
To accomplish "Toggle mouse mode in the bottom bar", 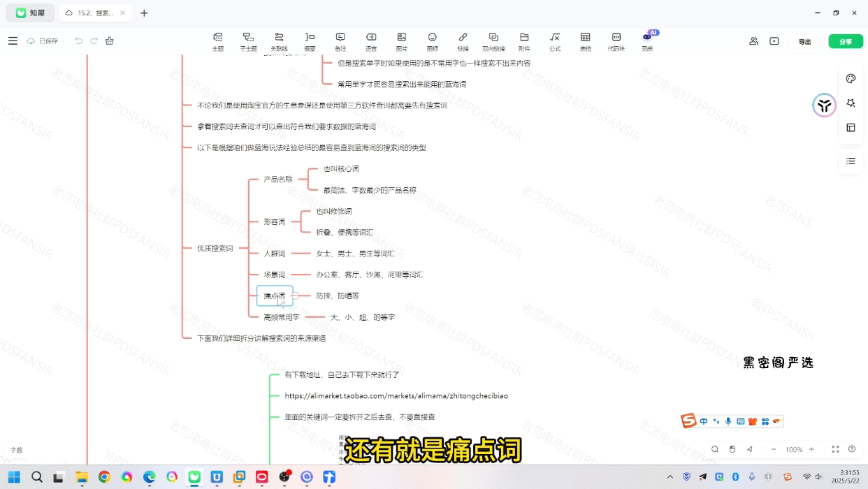I will [732, 449].
